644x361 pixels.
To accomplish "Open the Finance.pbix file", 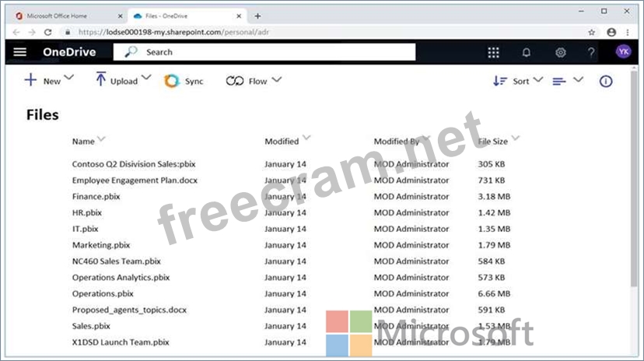I will [96, 197].
